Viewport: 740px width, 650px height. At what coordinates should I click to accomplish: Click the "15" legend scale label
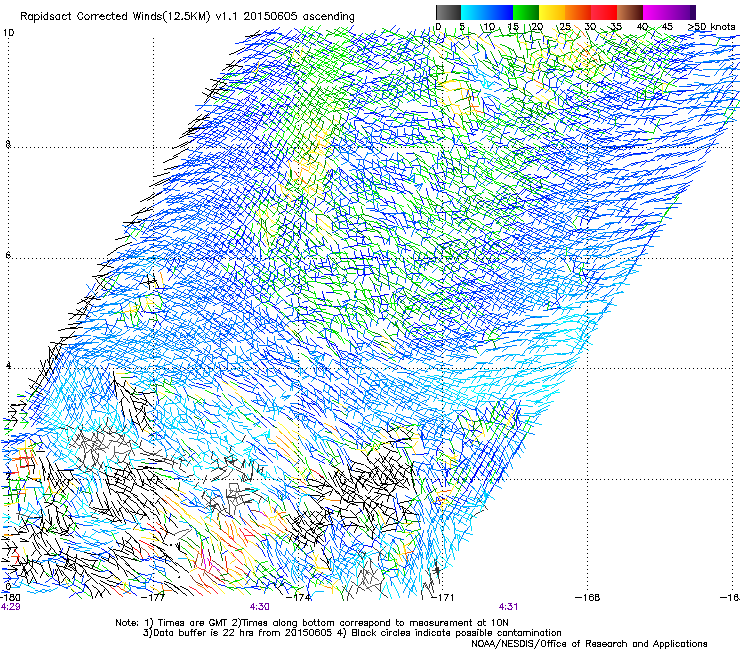pos(513,27)
